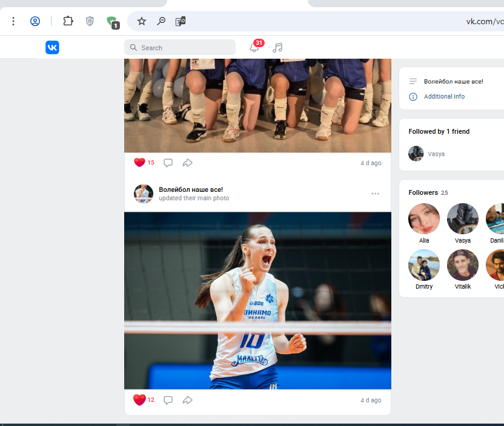This screenshot has width=504, height=426.
Task: Share the post with 12 likes
Action: click(x=187, y=400)
